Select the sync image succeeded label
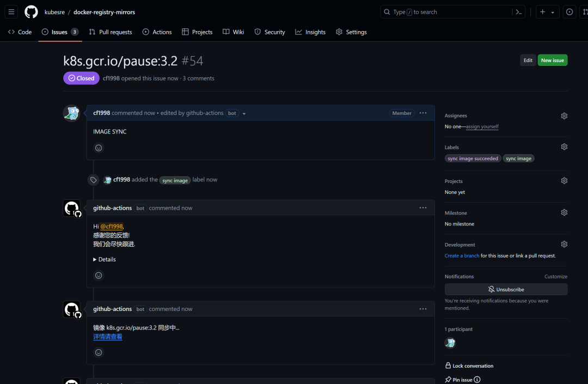Screen dimensions: 588x384 point(473,159)
